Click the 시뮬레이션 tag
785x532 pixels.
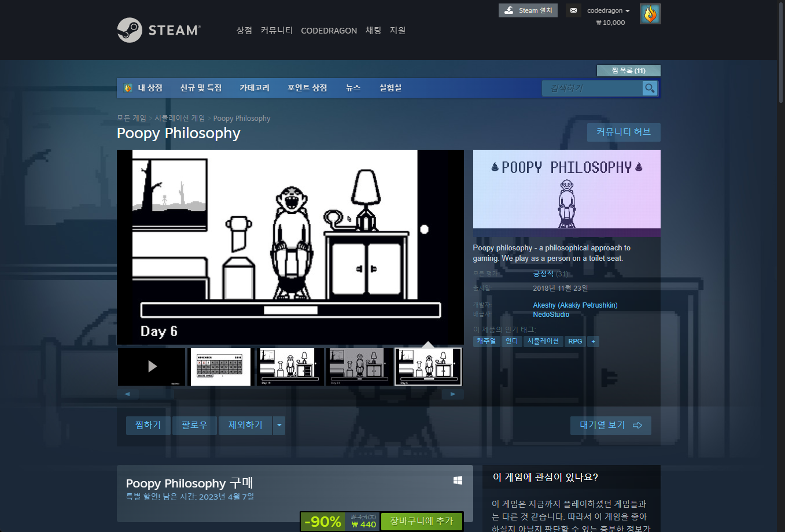point(543,341)
